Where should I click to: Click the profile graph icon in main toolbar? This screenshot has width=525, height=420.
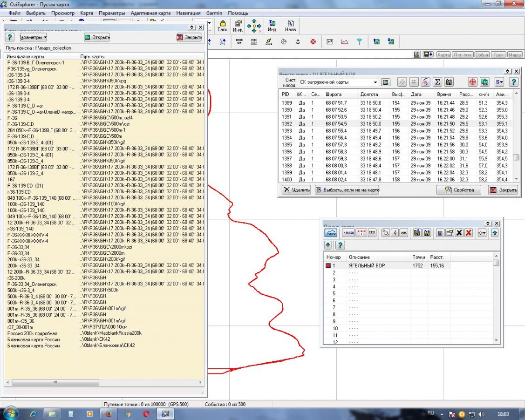click(344, 41)
